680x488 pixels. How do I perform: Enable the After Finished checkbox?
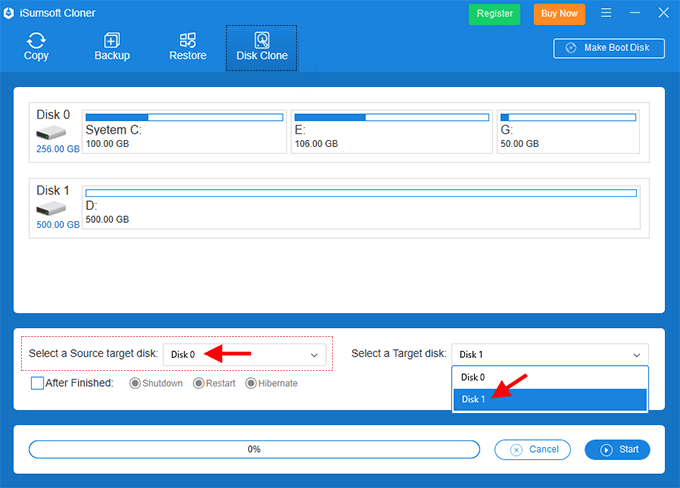tap(37, 383)
